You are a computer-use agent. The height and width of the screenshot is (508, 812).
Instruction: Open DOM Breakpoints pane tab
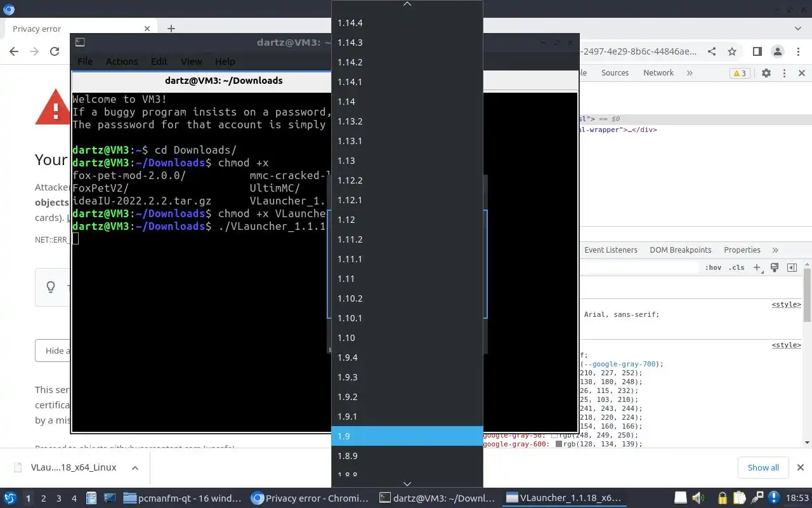pos(680,250)
